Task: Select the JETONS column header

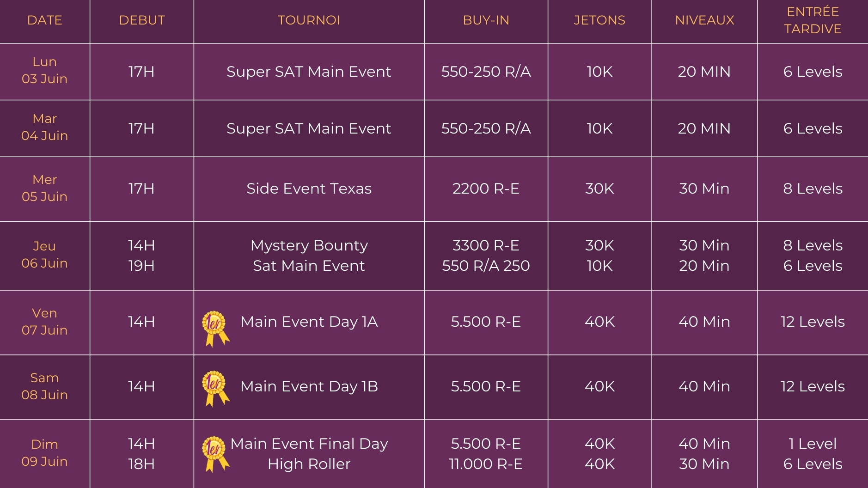Action: (599, 20)
